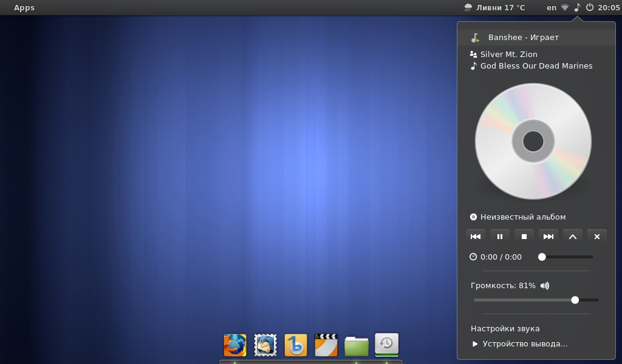Open the Apps menu
Image resolution: width=622 pixels, height=364 pixels.
click(24, 7)
